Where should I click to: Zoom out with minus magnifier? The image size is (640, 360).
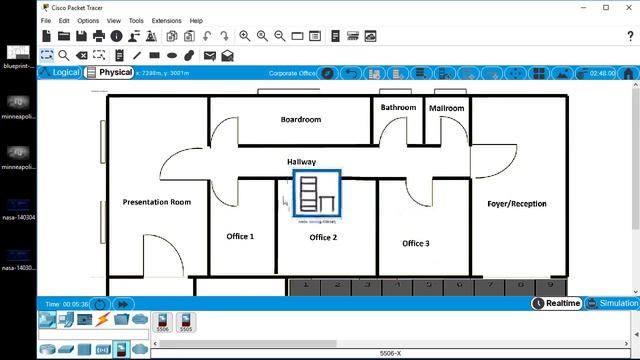pos(280,36)
